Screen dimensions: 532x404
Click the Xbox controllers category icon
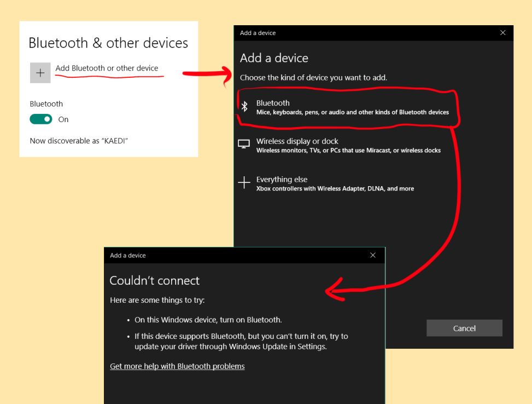(244, 182)
